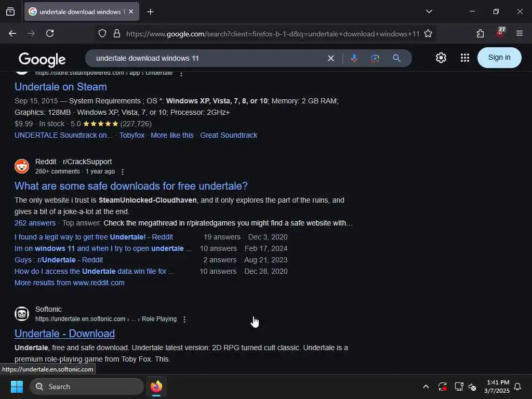532x399 pixels.
Task: Open Undertale on Steam result
Action: point(61,87)
